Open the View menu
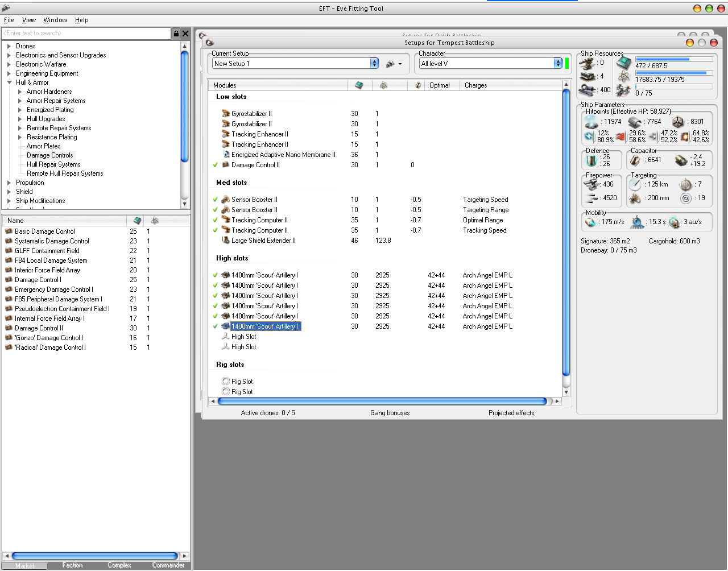The width and height of the screenshot is (728, 571). click(28, 20)
